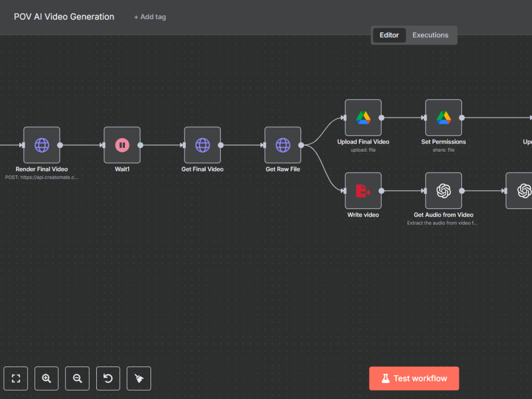Click output connector of Get Raw File node
The height and width of the screenshot is (399, 532).
pos(301,145)
